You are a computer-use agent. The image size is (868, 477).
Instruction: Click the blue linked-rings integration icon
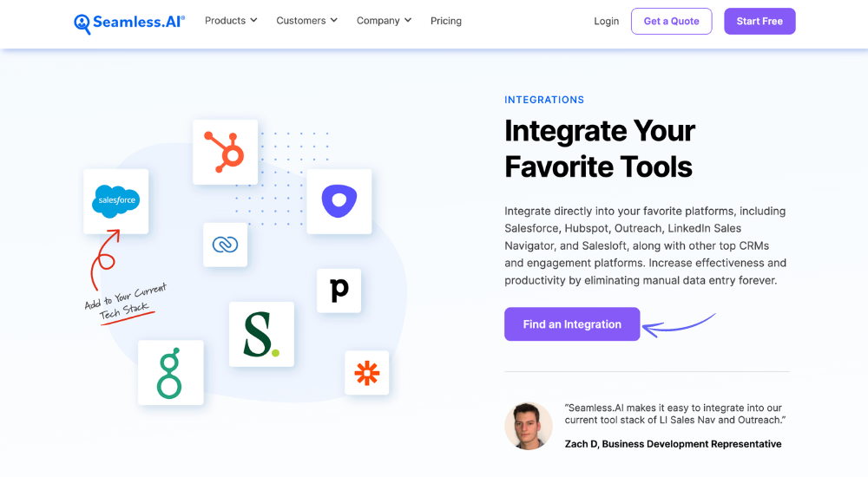226,245
